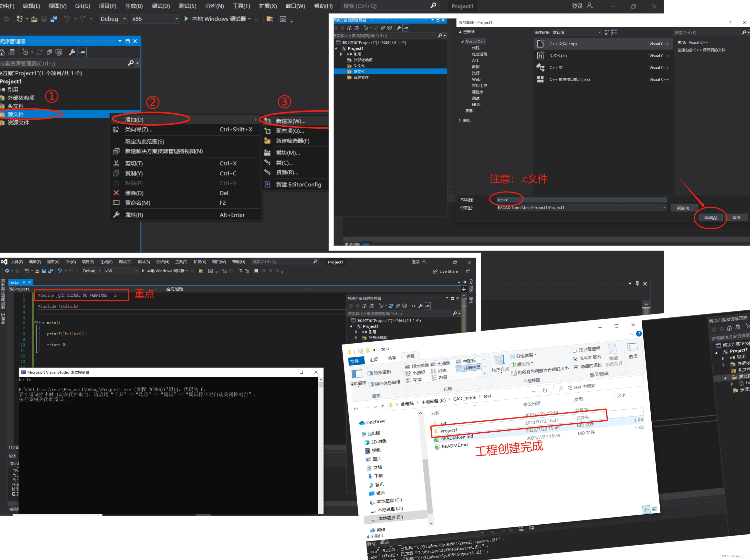Open the Debug configuration dropdown at top

(113, 19)
